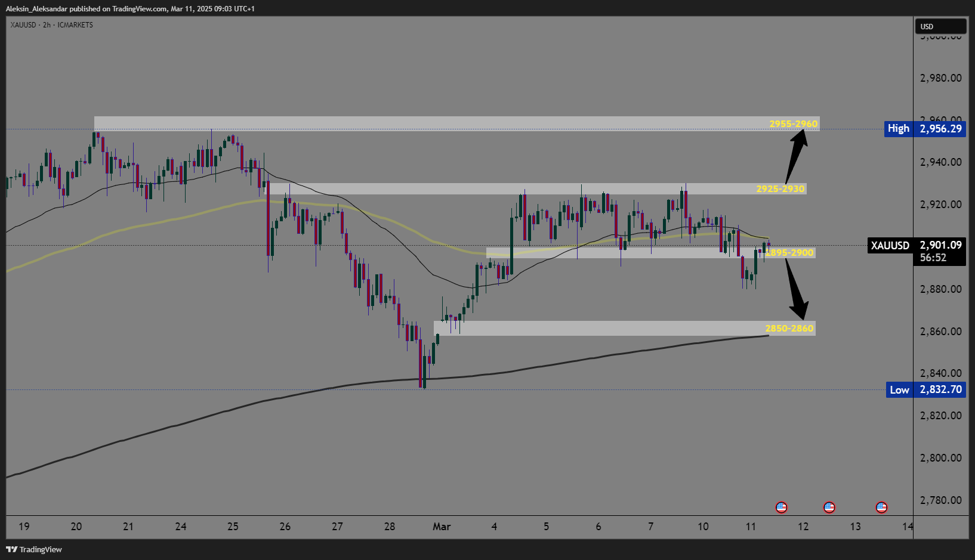Click the last US economic event flag
This screenshot has height=560, width=975.
click(881, 508)
